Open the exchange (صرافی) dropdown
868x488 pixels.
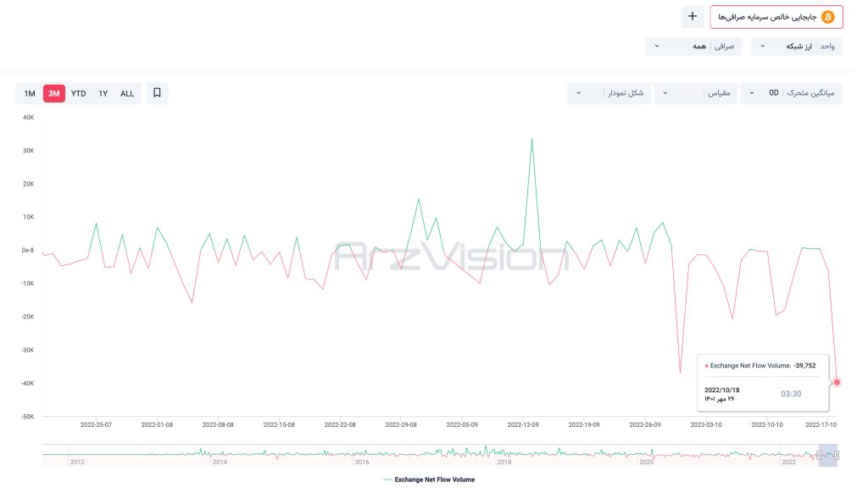[x=693, y=46]
